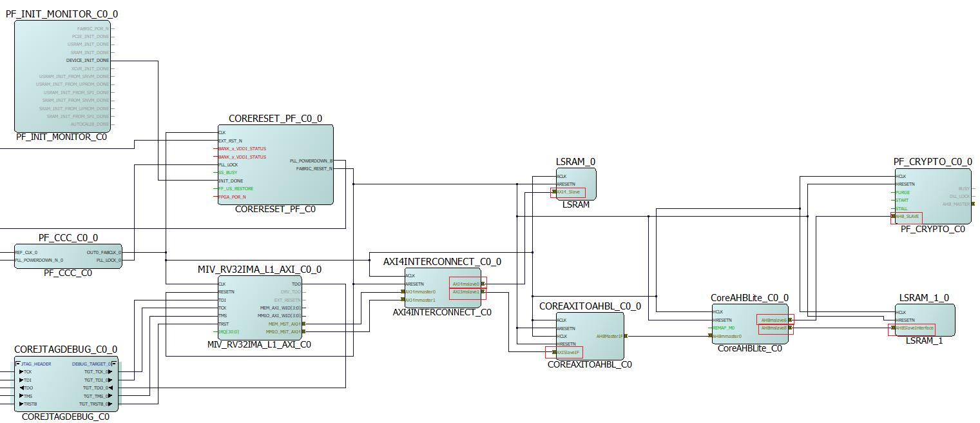Image resolution: width=980 pixels, height=423 pixels.
Task: Click the TGT_TCK_0 pin on COREJTAGDEBUG
Action: [x=98, y=372]
